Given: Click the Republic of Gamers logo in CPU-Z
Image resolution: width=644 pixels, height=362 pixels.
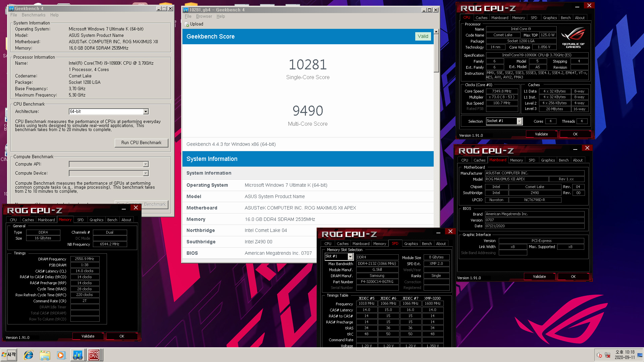Looking at the screenshot, I should tap(573, 38).
